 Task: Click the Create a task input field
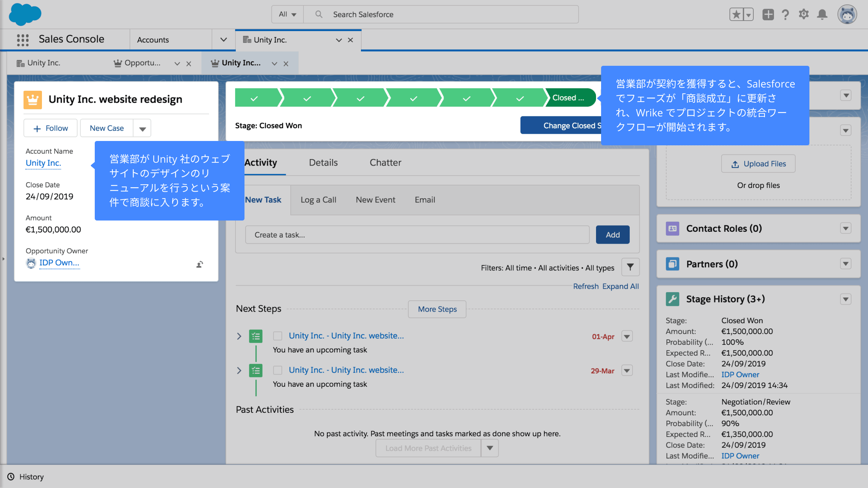pyautogui.click(x=417, y=235)
